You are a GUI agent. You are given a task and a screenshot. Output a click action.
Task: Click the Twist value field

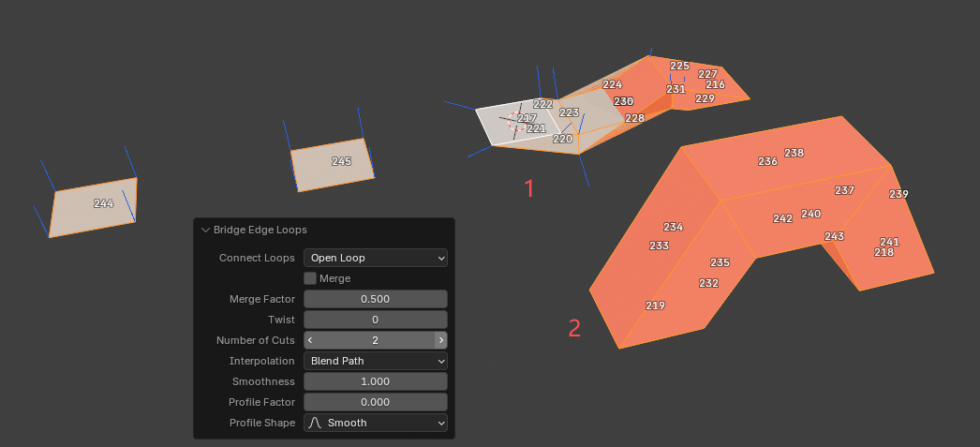[x=375, y=320]
